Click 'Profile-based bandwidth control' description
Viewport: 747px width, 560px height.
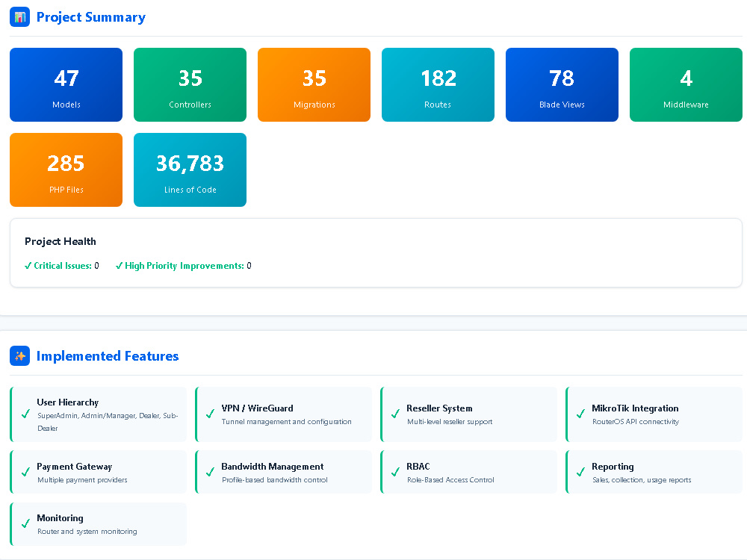pos(275,480)
